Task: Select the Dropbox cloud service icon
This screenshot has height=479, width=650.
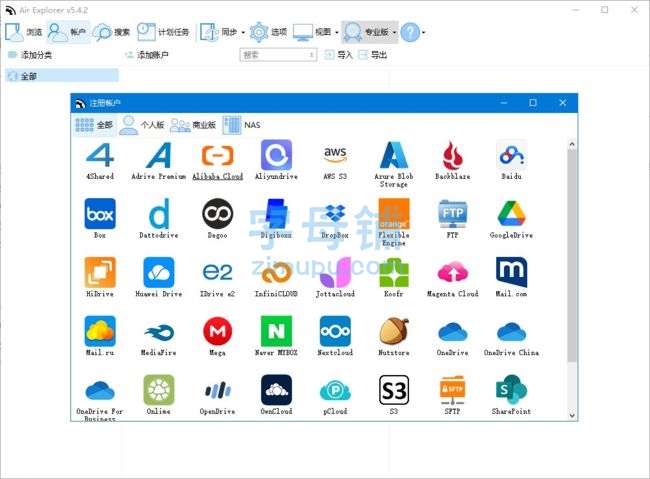Action: click(x=335, y=214)
